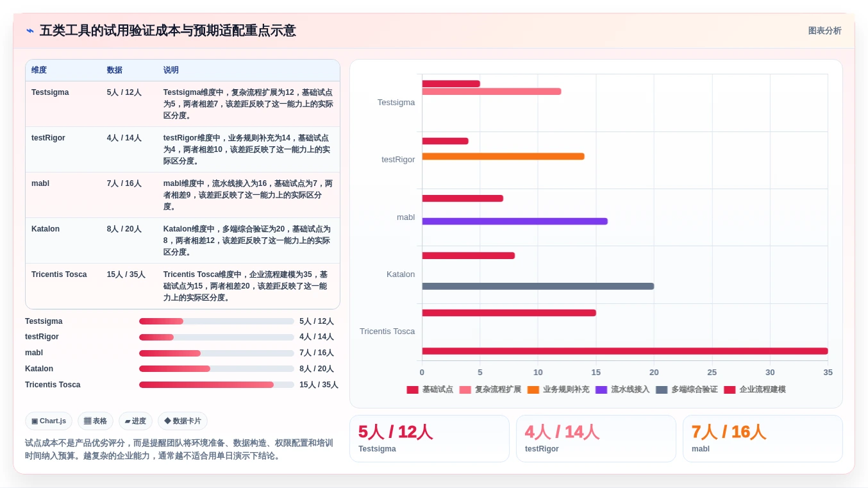This screenshot has height=488, width=868.
Task: Click the Tricentis Tosca table row name
Action: [x=59, y=274]
